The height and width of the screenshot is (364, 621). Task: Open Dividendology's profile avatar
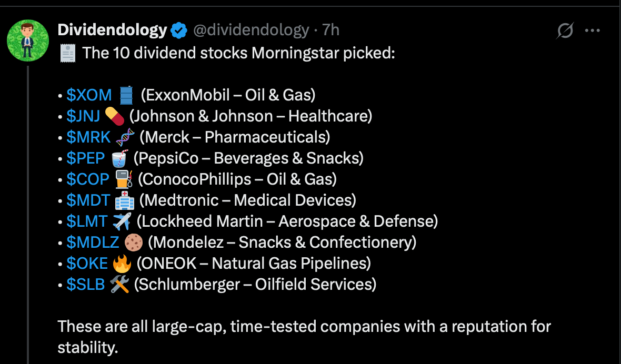tap(27, 41)
